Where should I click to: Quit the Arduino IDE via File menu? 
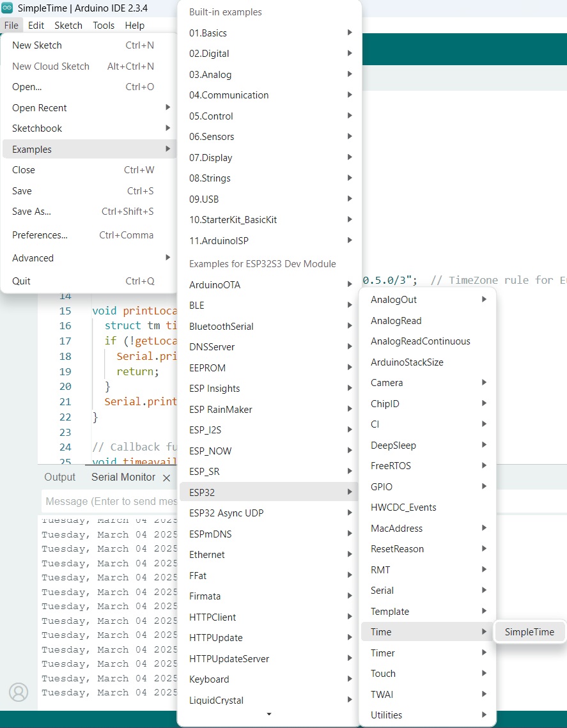pyautogui.click(x=89, y=281)
